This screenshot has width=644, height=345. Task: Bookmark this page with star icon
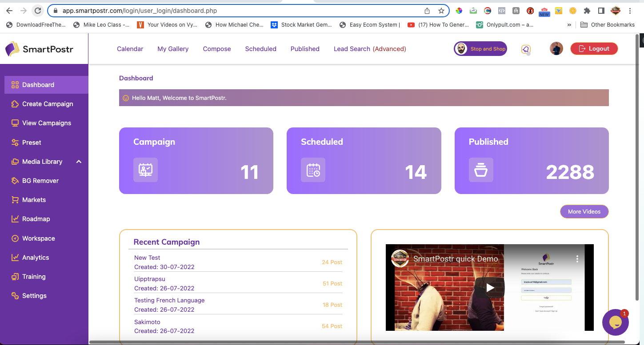(x=441, y=11)
